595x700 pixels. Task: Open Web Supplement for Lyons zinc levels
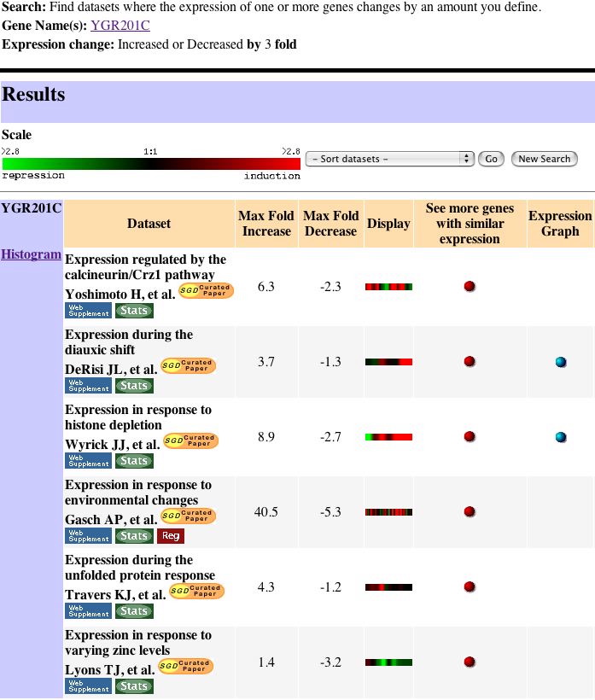pyautogui.click(x=88, y=686)
